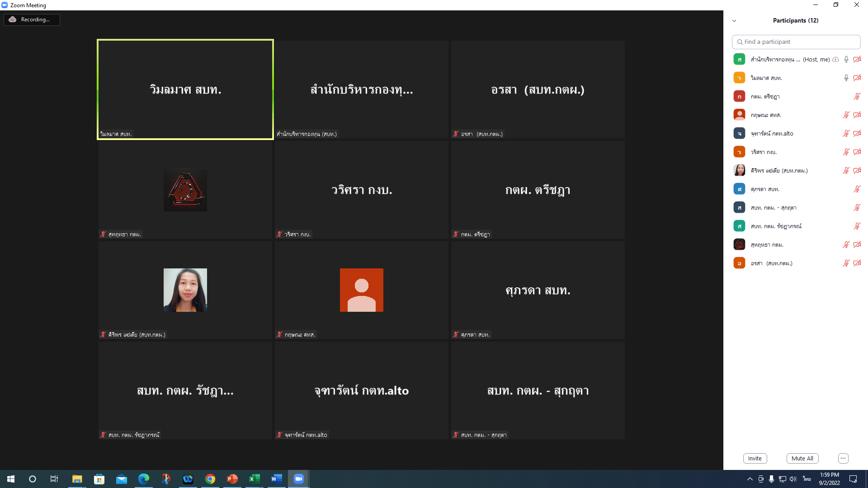Click muted mic icon for สุหฤทธา กตผ. in list
Screen dimensions: 868x488
click(x=846, y=244)
